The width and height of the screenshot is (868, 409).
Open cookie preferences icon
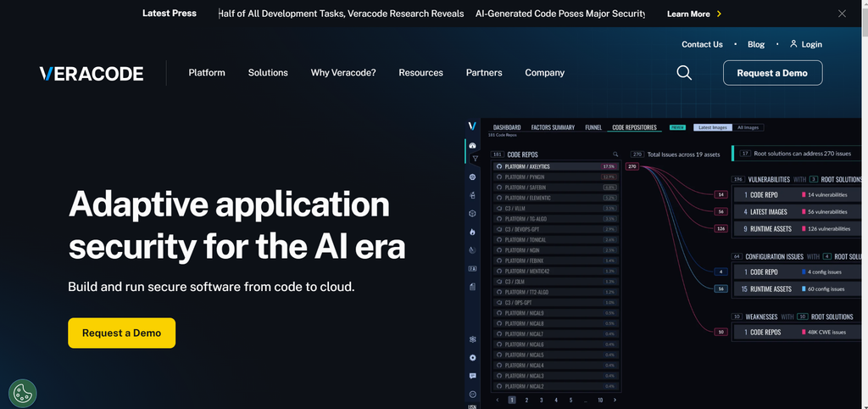click(23, 394)
